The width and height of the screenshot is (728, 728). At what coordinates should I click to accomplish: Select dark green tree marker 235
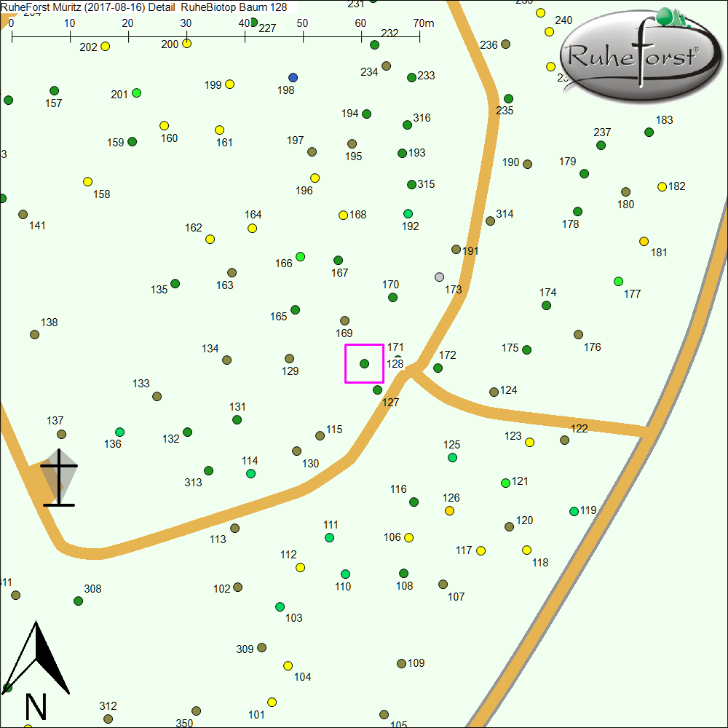tap(508, 99)
